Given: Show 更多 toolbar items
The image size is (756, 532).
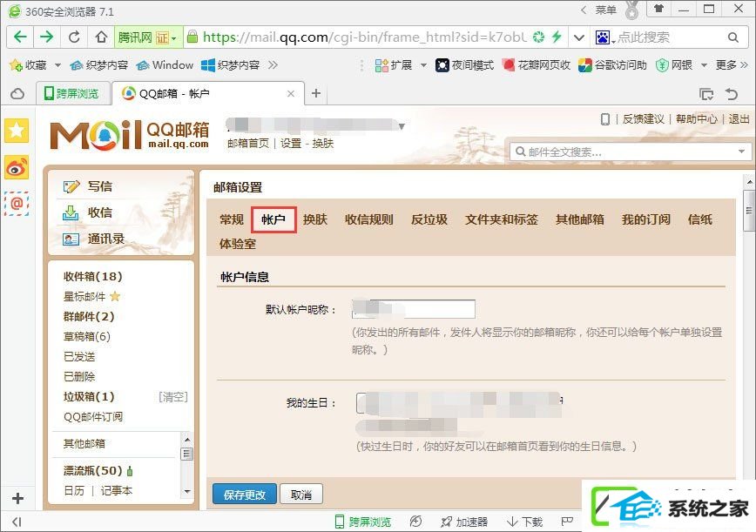Looking at the screenshot, I should (x=732, y=65).
